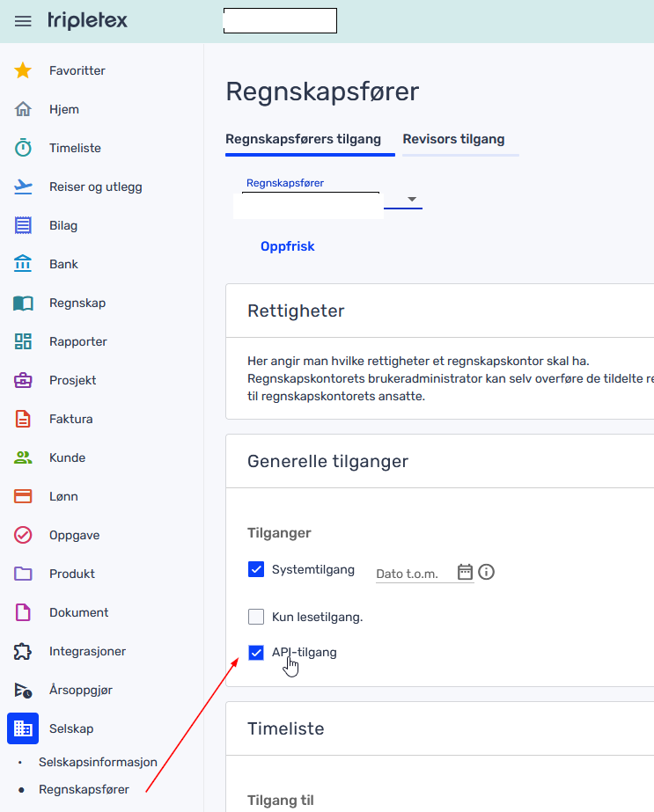
Task: Switch to the Revisors tilgang tab
Action: pos(453,139)
